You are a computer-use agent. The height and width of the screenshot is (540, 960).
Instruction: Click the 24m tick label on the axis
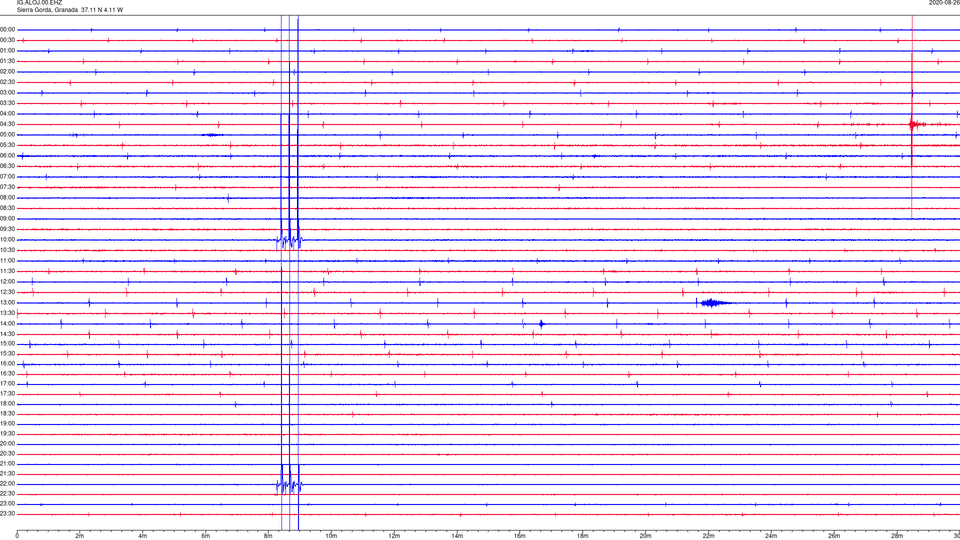pos(771,536)
